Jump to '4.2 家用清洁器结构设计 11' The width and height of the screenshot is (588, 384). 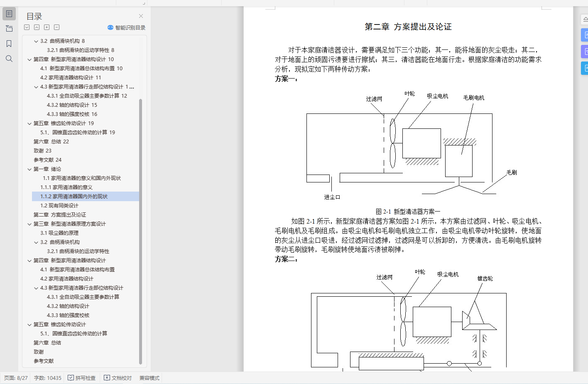pyautogui.click(x=71, y=78)
